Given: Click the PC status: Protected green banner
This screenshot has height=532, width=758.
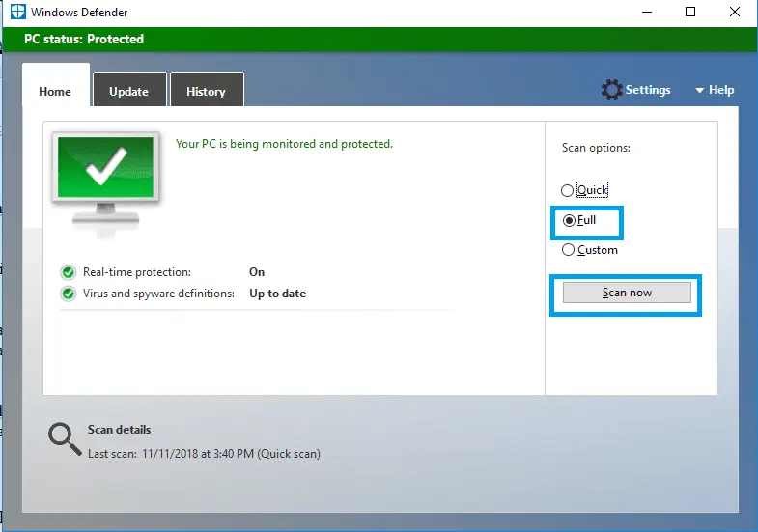Looking at the screenshot, I should pos(84,40).
